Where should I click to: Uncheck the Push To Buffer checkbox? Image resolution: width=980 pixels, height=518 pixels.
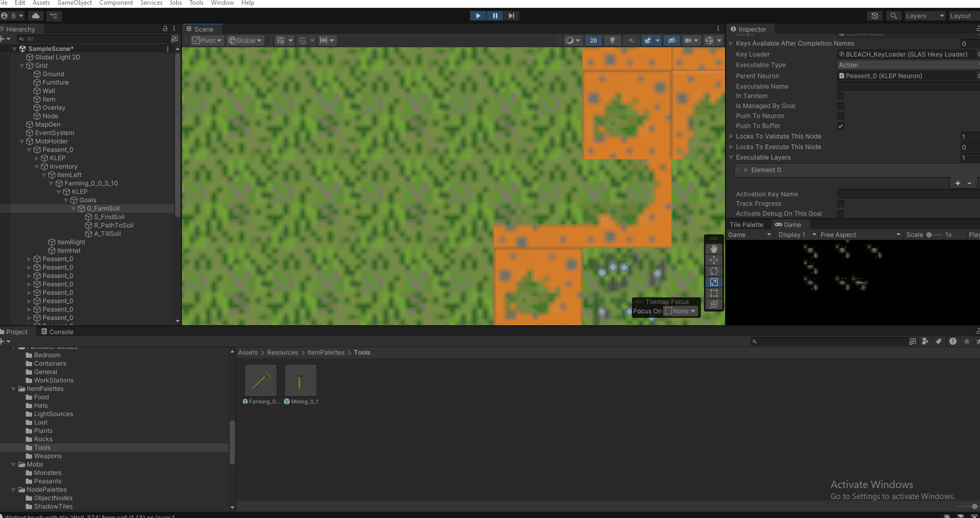[x=841, y=126]
